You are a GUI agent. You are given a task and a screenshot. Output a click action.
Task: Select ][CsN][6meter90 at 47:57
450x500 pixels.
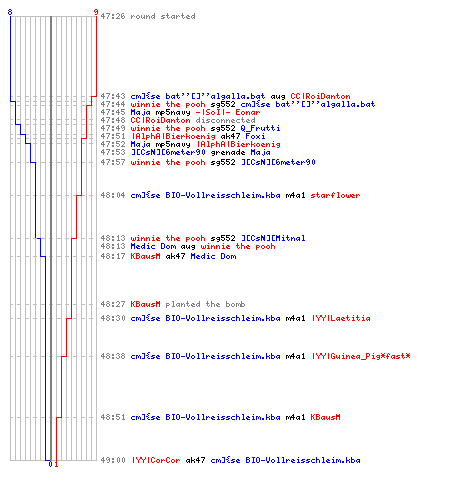tap(278, 162)
